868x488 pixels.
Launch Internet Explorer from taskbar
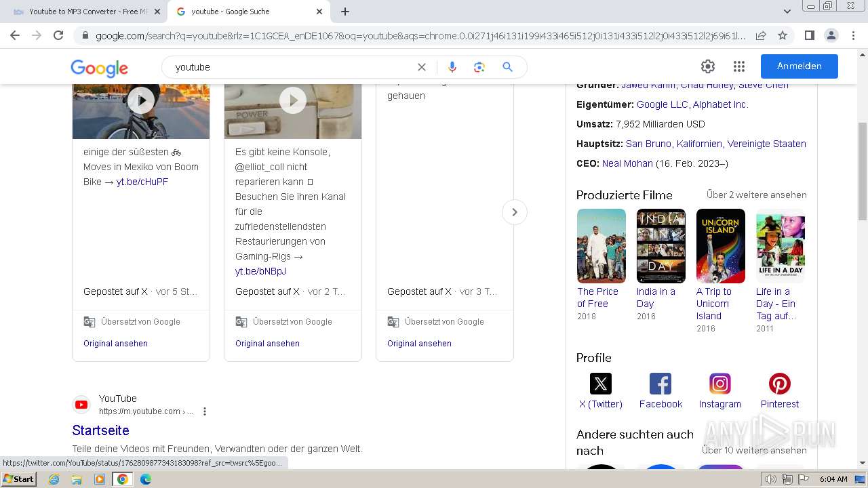point(54,479)
